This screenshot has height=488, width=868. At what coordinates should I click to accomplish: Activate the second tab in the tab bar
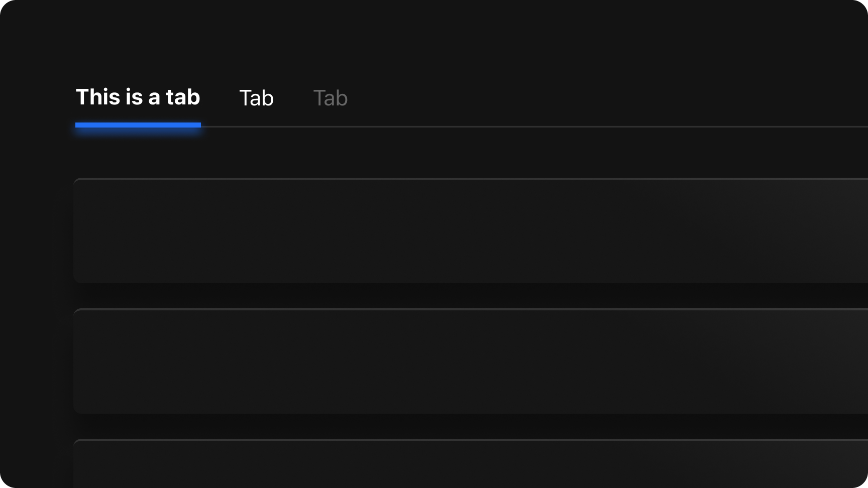(256, 98)
